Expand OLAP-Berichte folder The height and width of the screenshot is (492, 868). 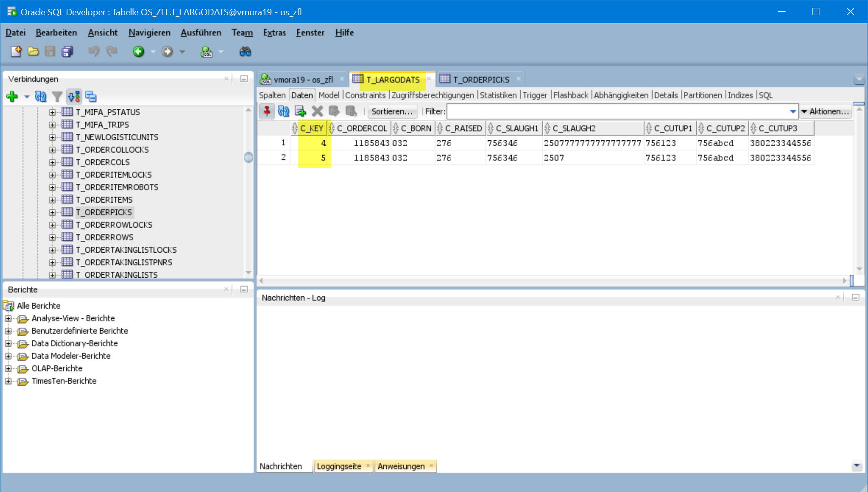tap(8, 368)
